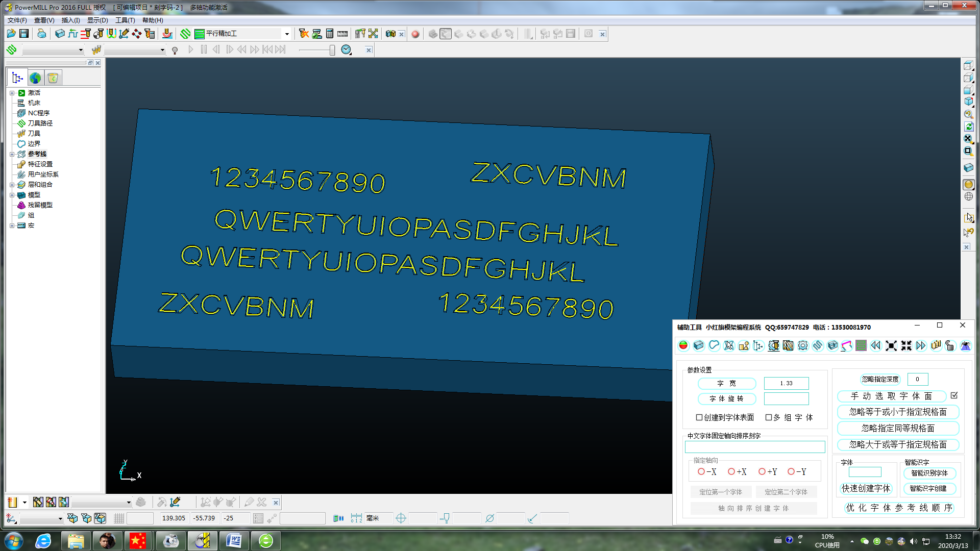Expand the 层和组合 tree node
This screenshot has width=980, height=551.
tap(12, 185)
